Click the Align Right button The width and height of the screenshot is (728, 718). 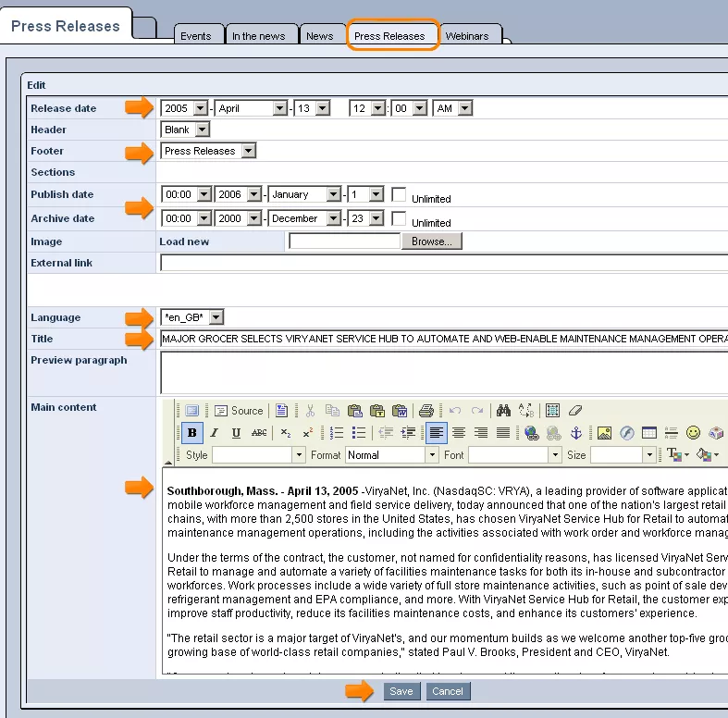click(x=481, y=433)
